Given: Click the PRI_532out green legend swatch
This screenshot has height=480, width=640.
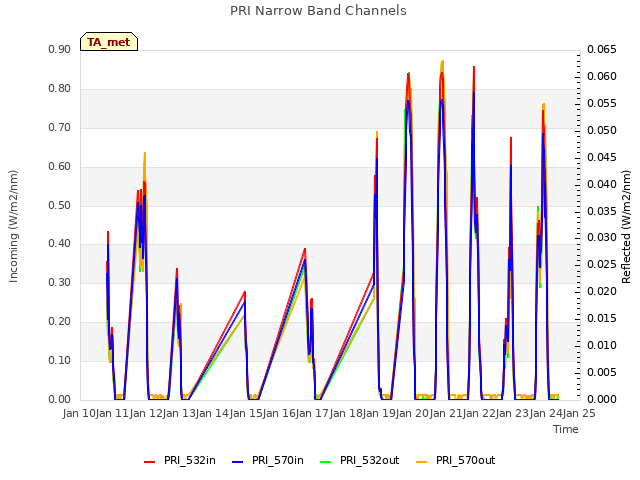Looking at the screenshot, I should tap(326, 461).
